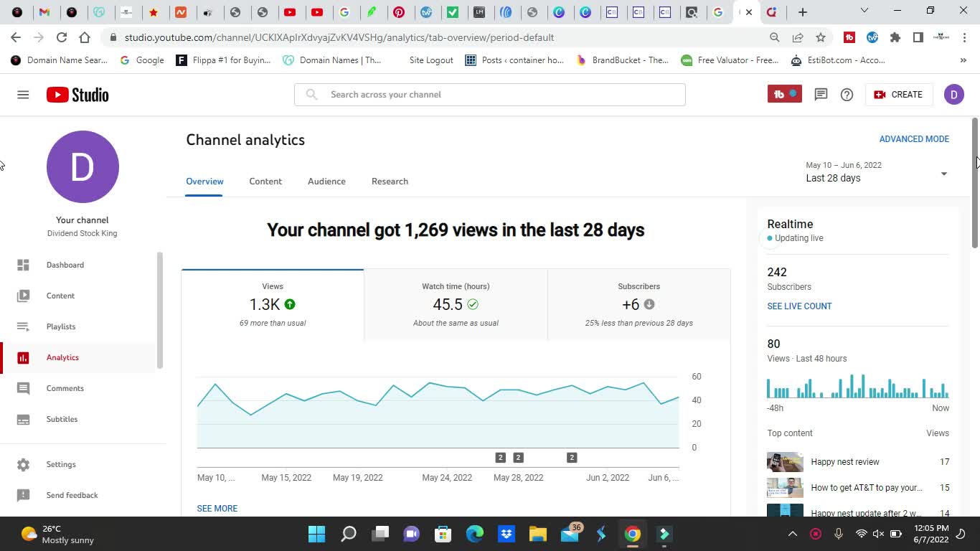Image resolution: width=980 pixels, height=551 pixels.
Task: Open taskbar Search icon
Action: [x=349, y=534]
